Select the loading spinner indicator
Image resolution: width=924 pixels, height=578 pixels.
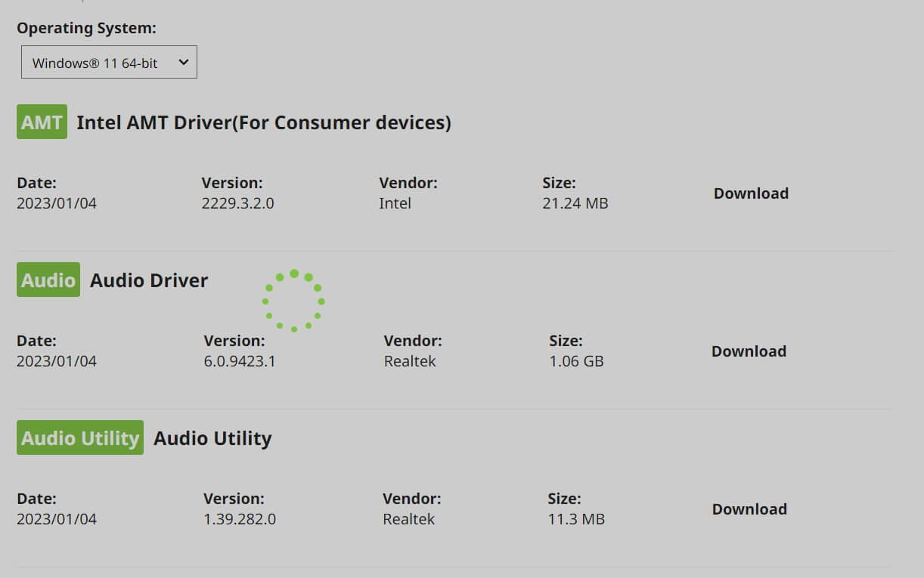(x=293, y=299)
